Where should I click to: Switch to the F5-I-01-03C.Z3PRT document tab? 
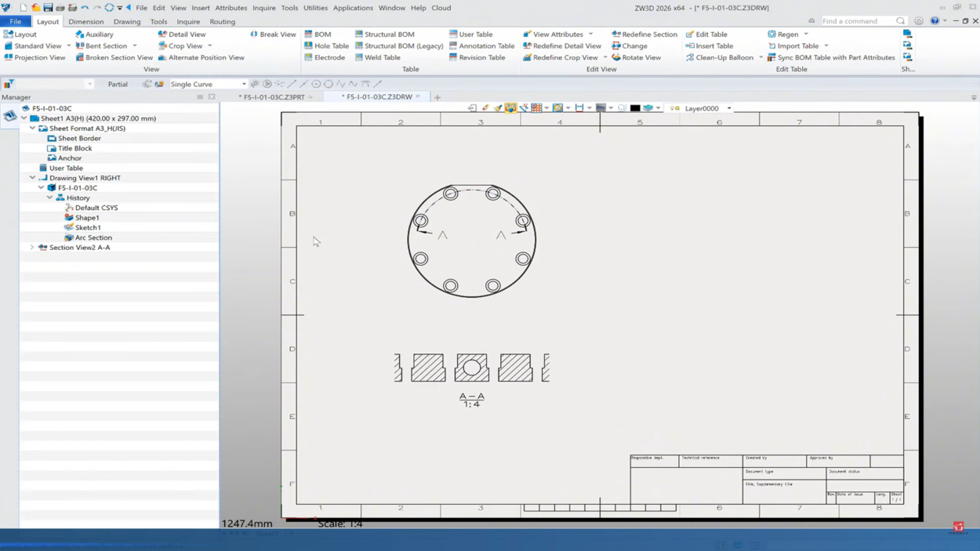274,97
